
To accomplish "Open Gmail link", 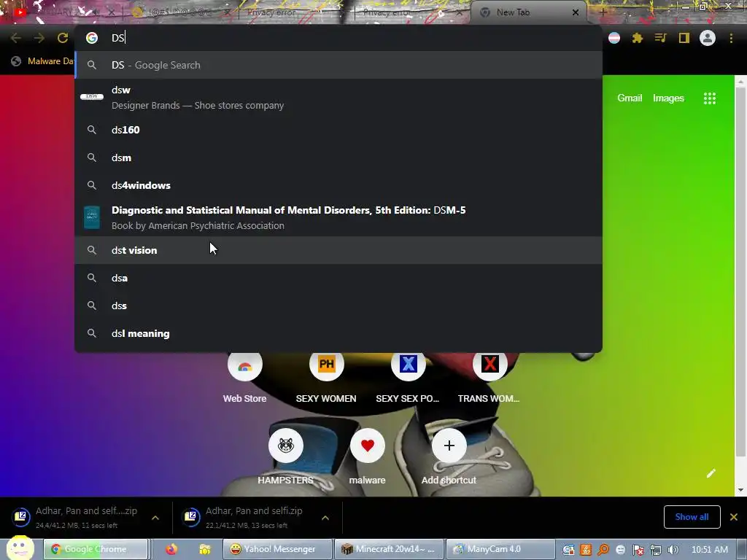I will tap(630, 98).
